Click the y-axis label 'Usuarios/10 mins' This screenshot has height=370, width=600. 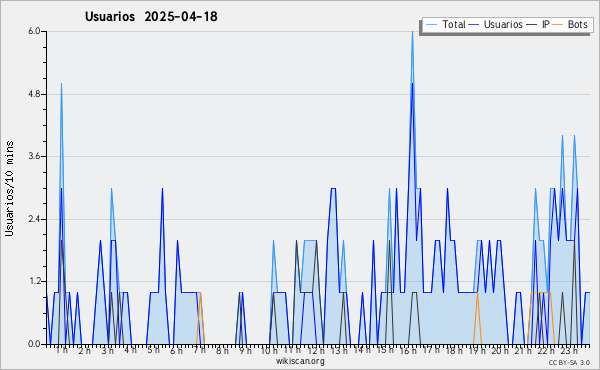pos(9,188)
